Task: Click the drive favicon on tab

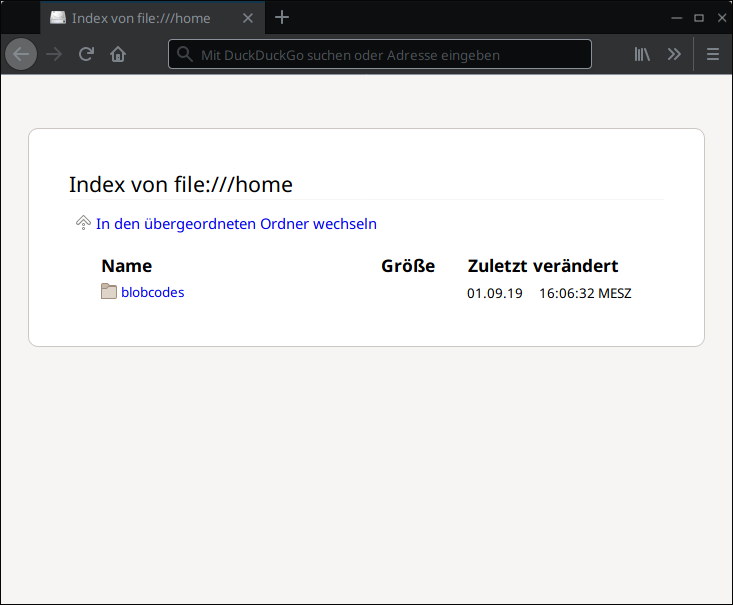Action: point(58,18)
